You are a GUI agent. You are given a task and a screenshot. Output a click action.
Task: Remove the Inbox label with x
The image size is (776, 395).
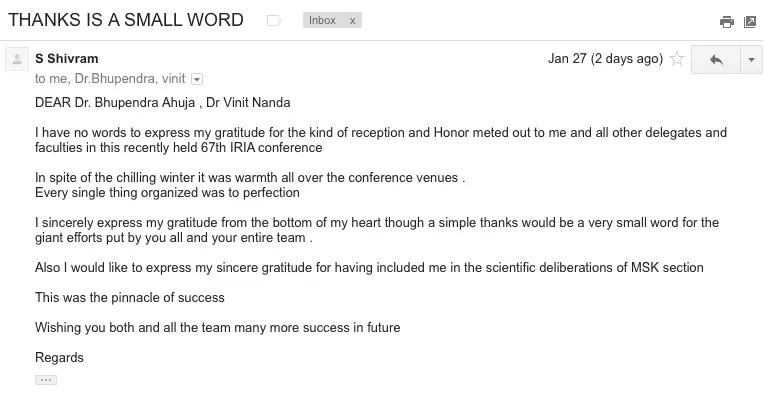click(352, 21)
